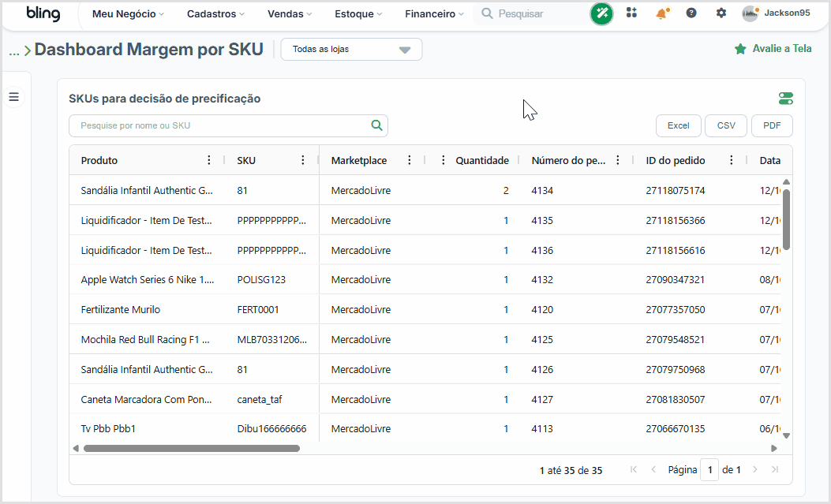Click SKU cell Dibu166666666

(271, 429)
